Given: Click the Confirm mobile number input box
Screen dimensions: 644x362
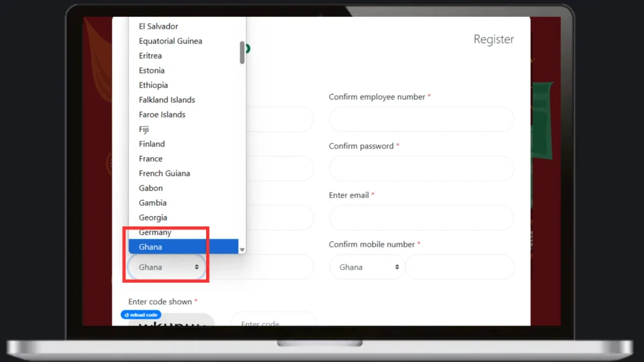Looking at the screenshot, I should tap(459, 267).
